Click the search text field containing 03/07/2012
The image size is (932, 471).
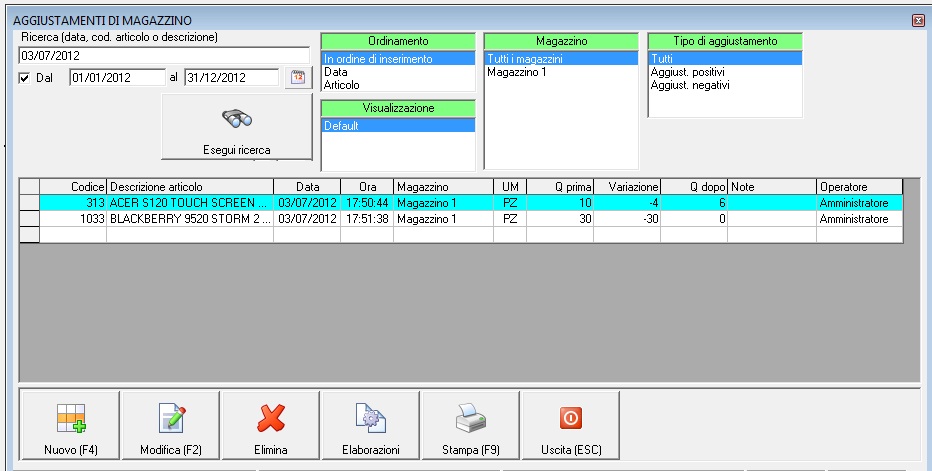tap(164, 55)
